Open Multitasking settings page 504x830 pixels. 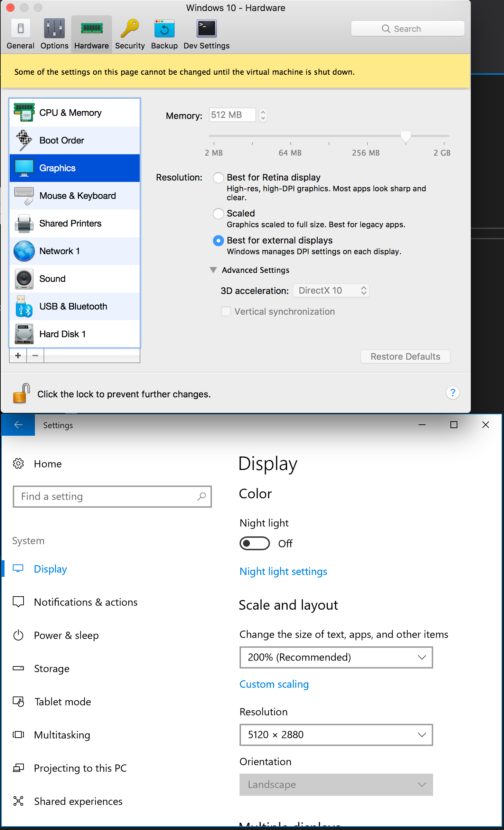coord(52,735)
